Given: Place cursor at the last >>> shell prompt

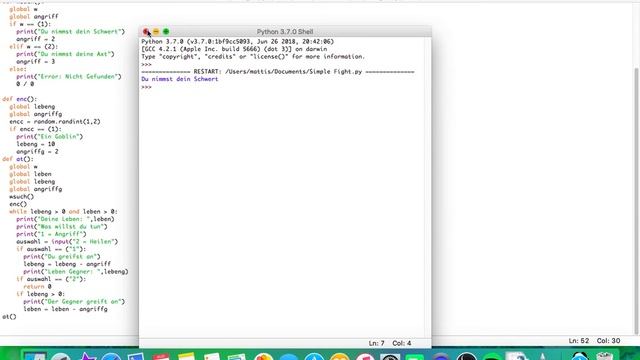Looking at the screenshot, I should click(146, 87).
